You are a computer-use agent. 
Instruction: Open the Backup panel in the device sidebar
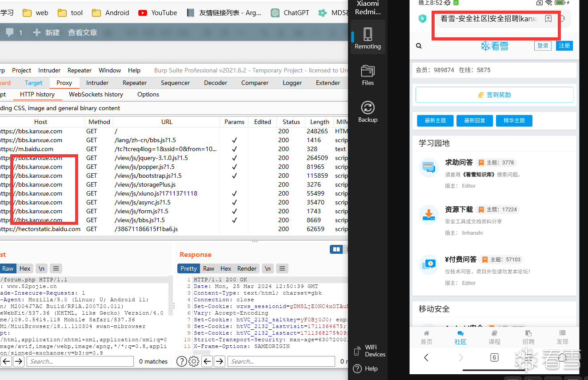pyautogui.click(x=368, y=112)
